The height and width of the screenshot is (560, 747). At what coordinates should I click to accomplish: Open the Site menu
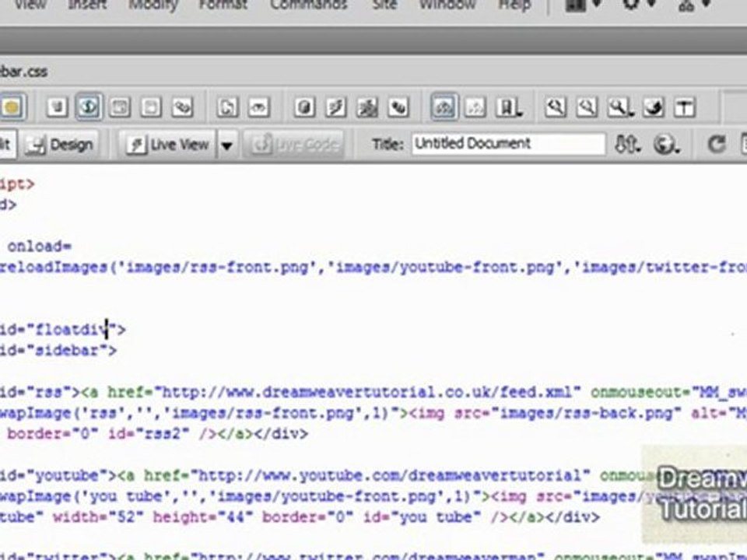(384, 5)
